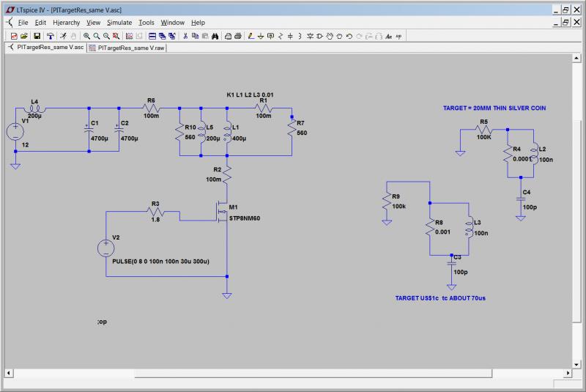The width and height of the screenshot is (586, 392).
Task: Select the Capacitor component tool
Action: [291, 35]
